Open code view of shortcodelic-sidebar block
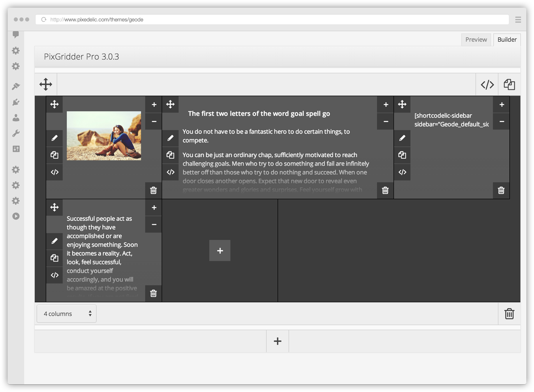The image size is (534, 392). pyautogui.click(x=402, y=172)
